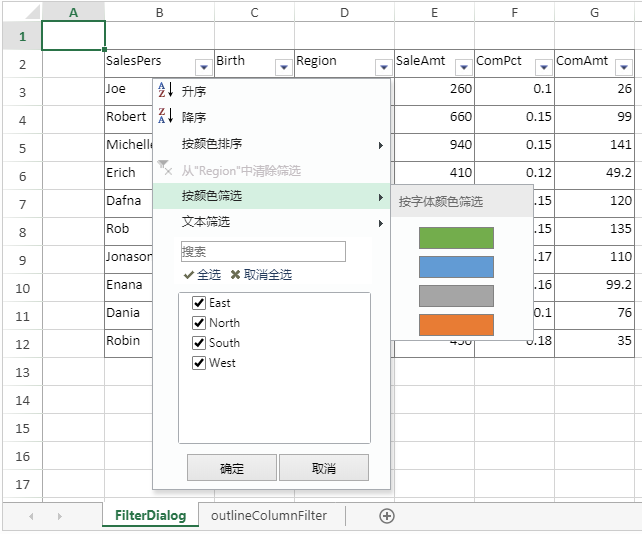Click the 确定 button
642x534 pixels.
tap(232, 468)
